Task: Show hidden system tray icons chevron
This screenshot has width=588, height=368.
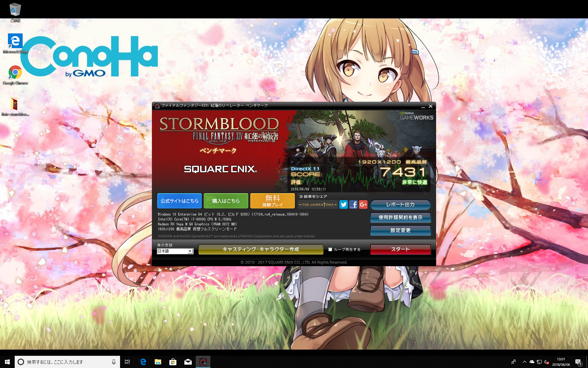Action: [524, 362]
